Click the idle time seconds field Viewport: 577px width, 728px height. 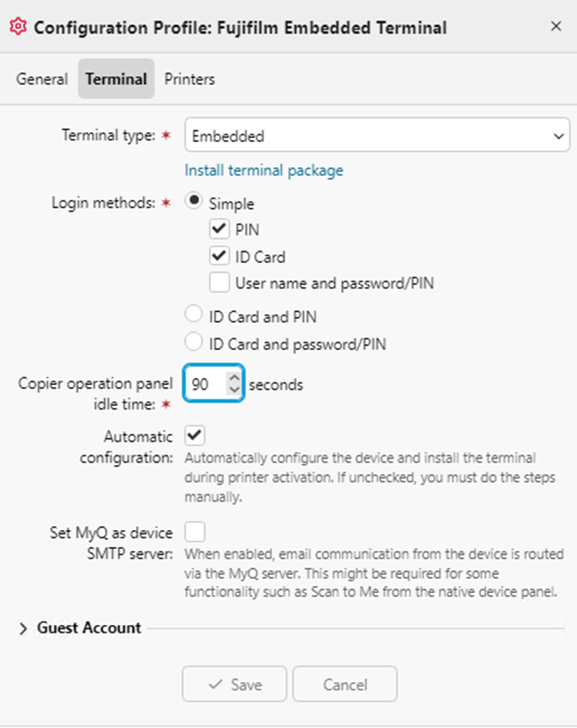(205, 385)
